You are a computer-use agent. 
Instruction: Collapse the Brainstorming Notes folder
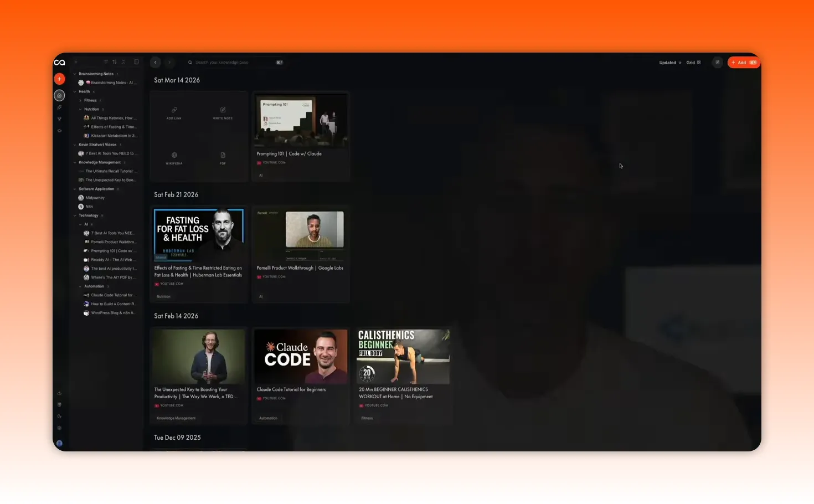click(75, 74)
